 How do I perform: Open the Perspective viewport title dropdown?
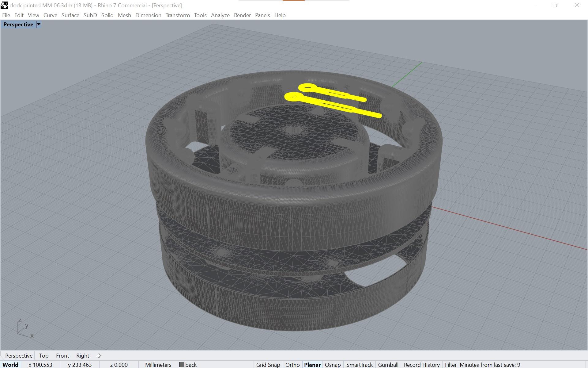tap(39, 25)
